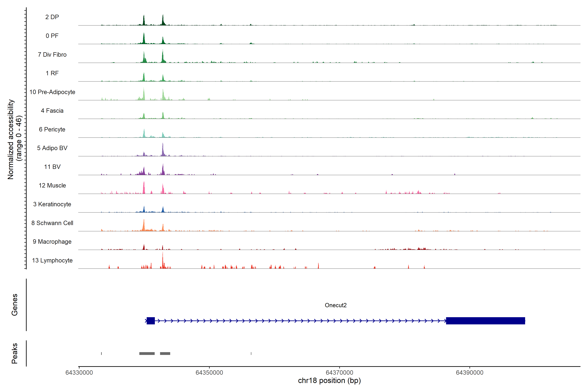Click the Peaks panel label
This screenshot has height=392, width=588.
(x=15, y=353)
